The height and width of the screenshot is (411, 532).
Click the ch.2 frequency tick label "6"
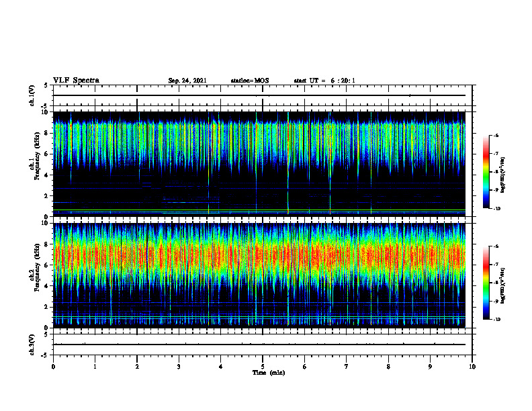coord(47,265)
